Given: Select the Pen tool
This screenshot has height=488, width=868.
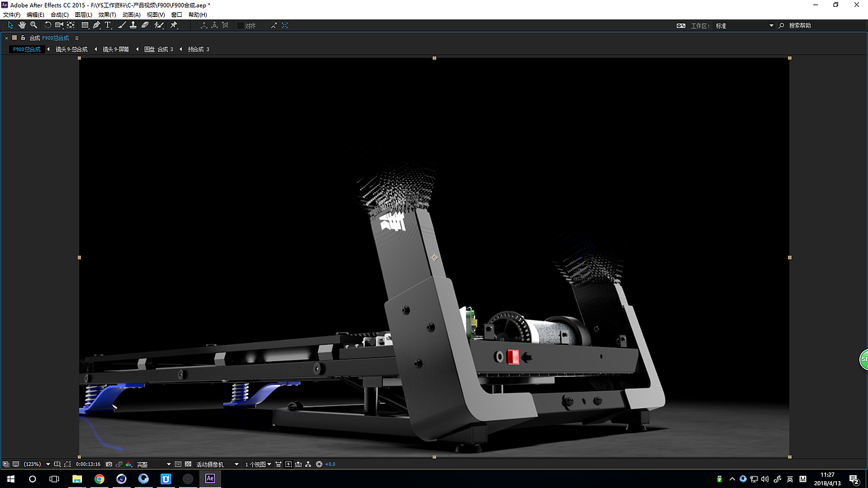Looking at the screenshot, I should click(x=96, y=25).
